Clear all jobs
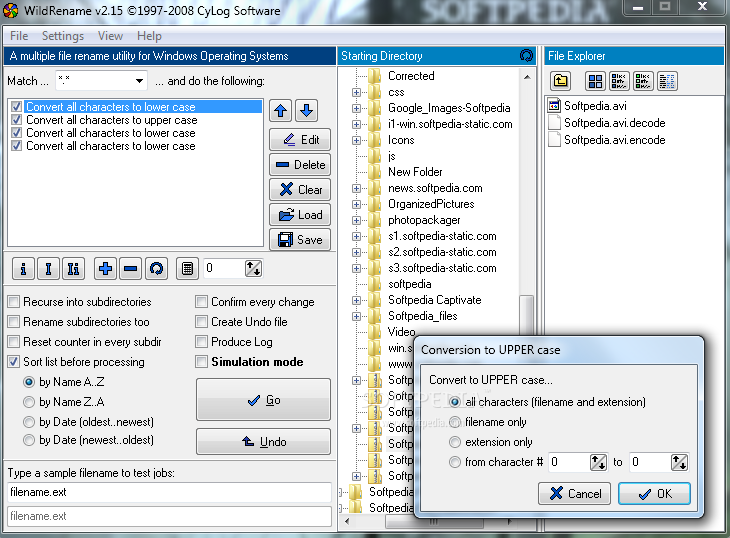Image resolution: width=730 pixels, height=538 pixels. click(x=300, y=189)
